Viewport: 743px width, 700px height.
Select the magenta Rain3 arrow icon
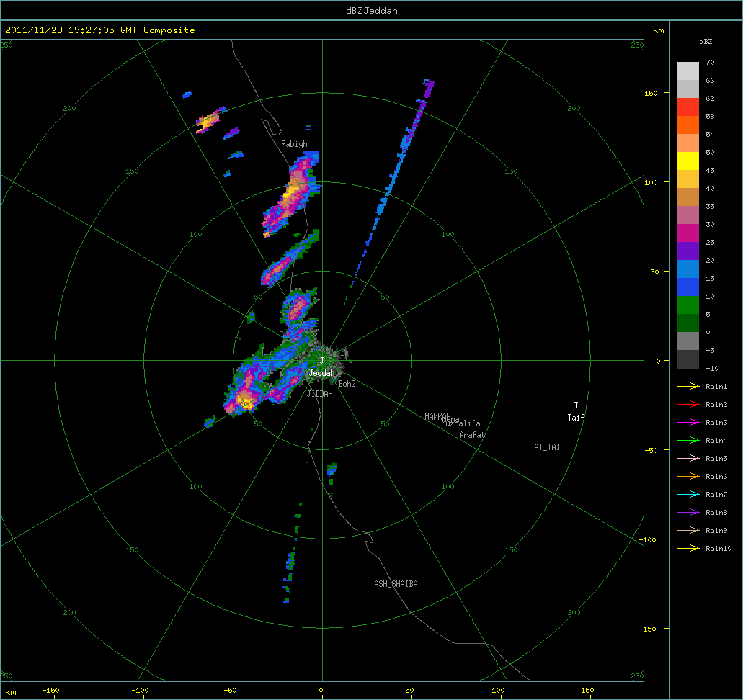[688, 423]
